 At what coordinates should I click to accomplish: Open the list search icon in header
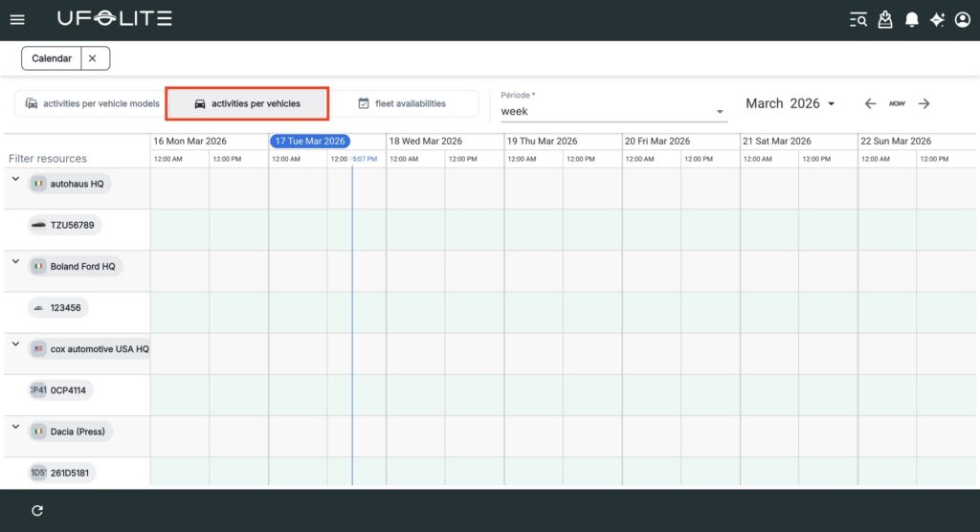pos(858,19)
